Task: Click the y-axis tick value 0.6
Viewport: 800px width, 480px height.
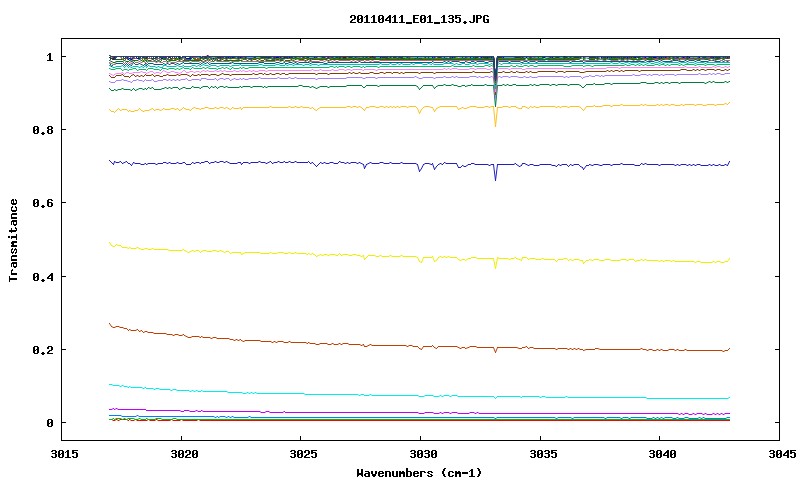Action: (43, 203)
